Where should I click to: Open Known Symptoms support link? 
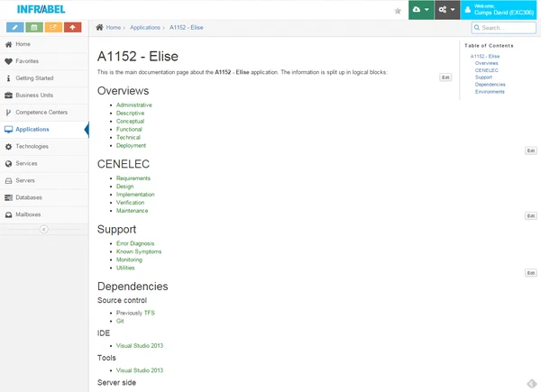(x=139, y=251)
